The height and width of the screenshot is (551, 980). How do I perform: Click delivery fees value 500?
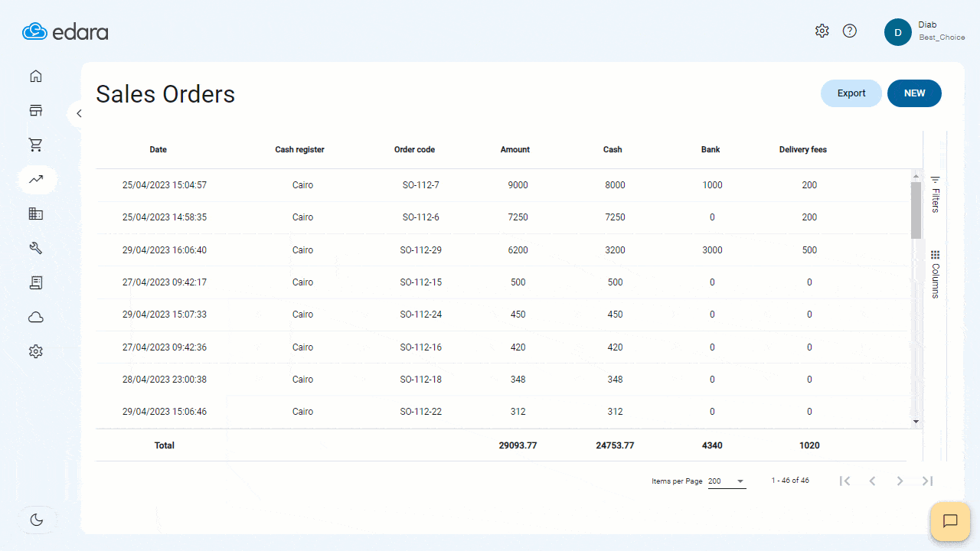[809, 250]
